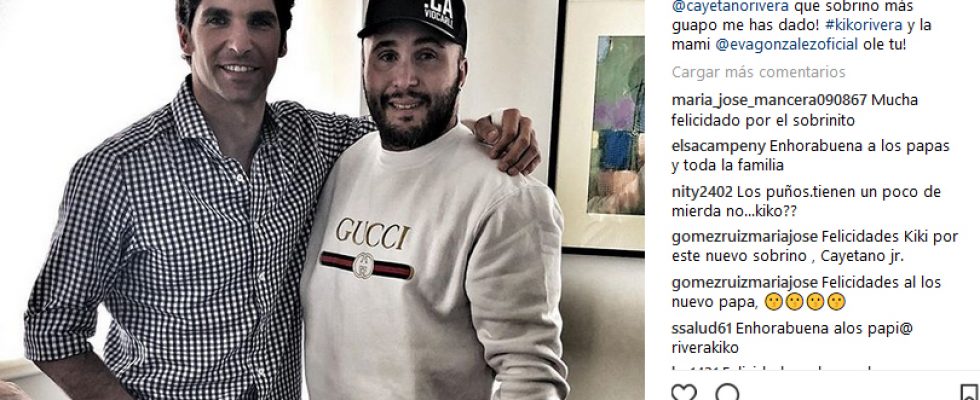Click the emoji faces in nuevo papa comment
The width and height of the screenshot is (980, 400).
(805, 302)
